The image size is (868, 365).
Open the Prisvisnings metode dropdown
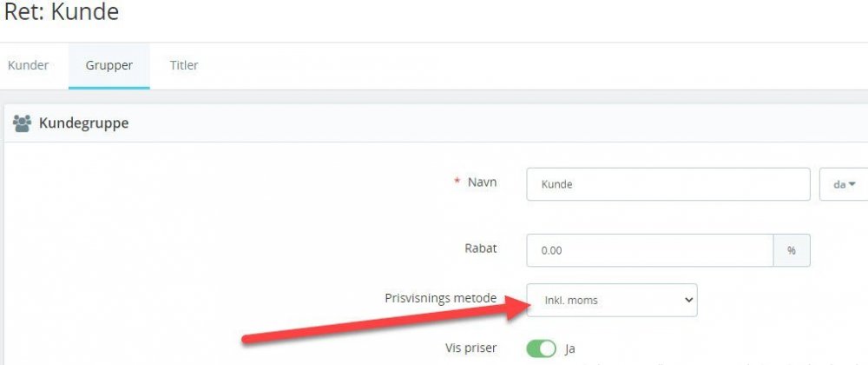point(611,300)
